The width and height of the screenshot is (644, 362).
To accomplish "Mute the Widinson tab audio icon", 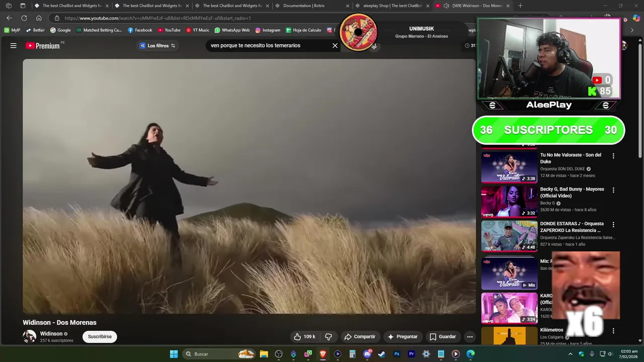I will [446, 6].
